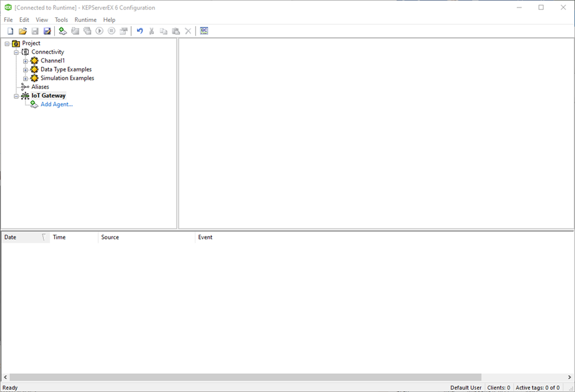Screen dimensions: 575x392
Task: Click the Cut scissors icon
Action: pos(152,31)
